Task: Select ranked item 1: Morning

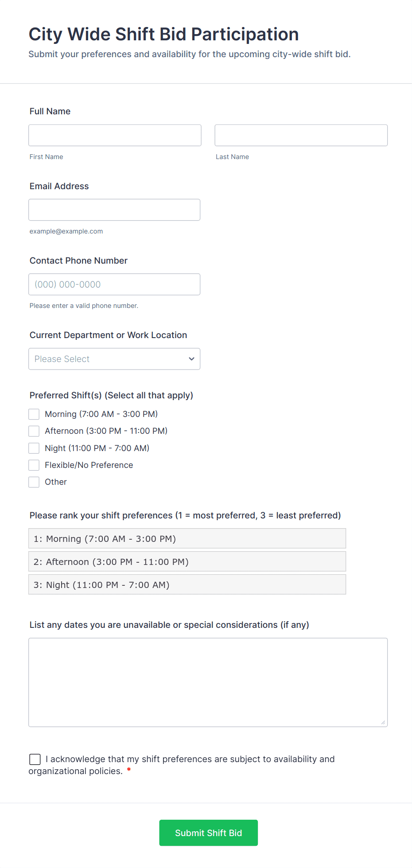Action: tap(187, 538)
